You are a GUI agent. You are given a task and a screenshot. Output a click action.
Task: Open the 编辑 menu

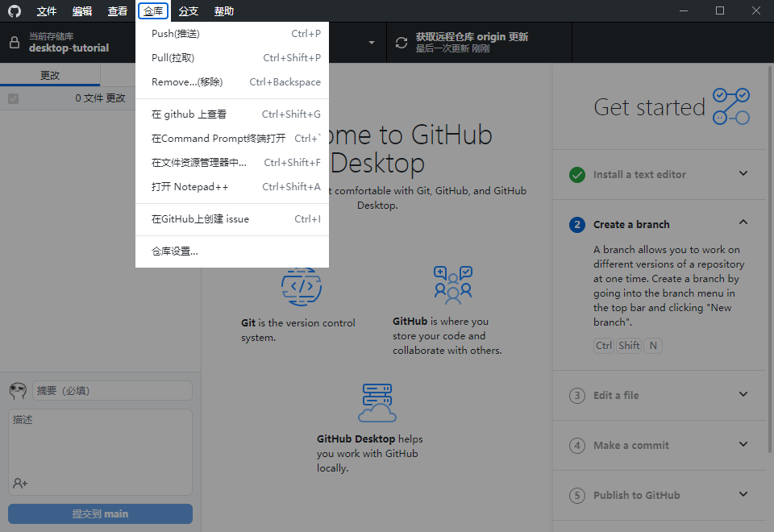tap(82, 10)
